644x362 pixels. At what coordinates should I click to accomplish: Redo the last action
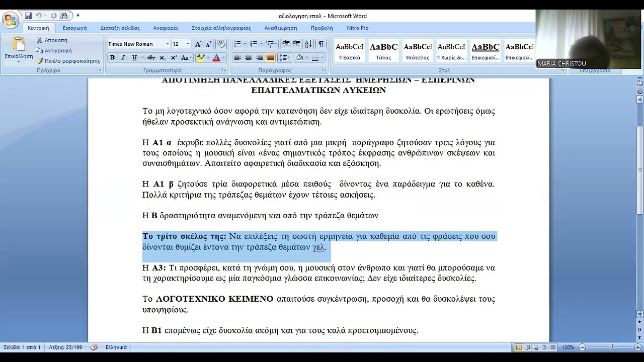53,16
